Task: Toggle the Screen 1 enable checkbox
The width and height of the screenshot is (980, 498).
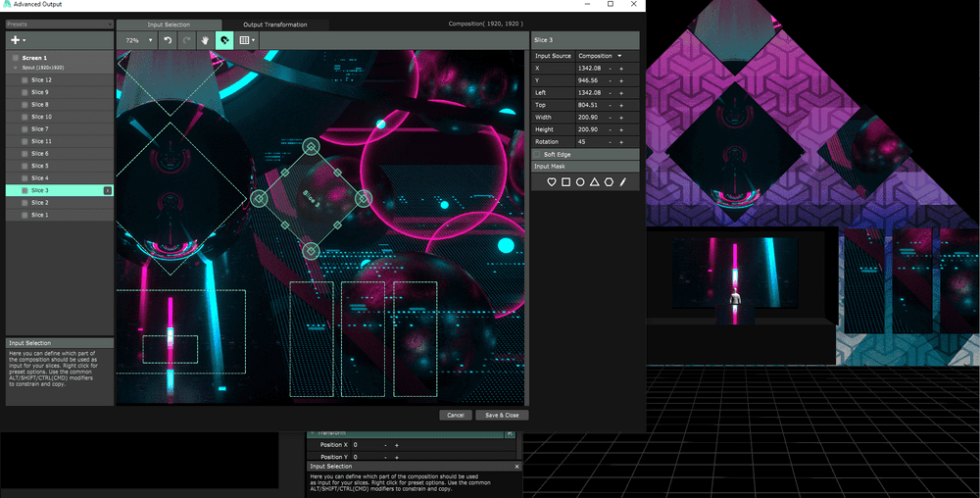Action: [x=16, y=58]
